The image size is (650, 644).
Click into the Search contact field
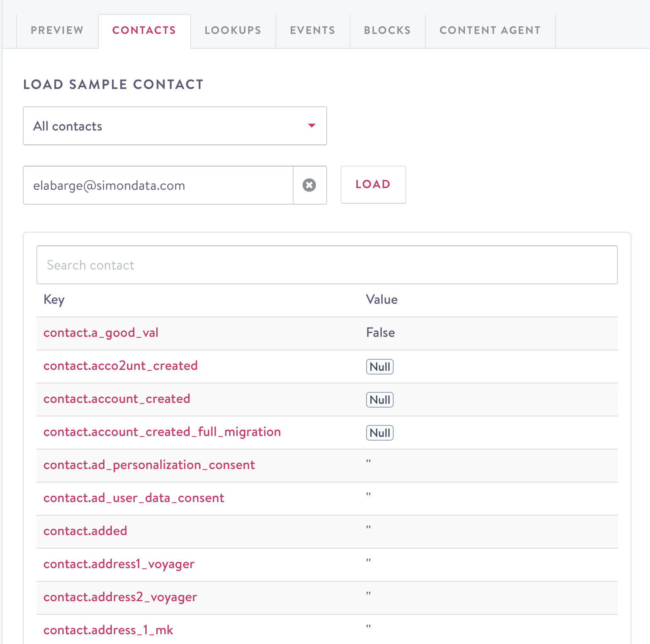pos(327,265)
